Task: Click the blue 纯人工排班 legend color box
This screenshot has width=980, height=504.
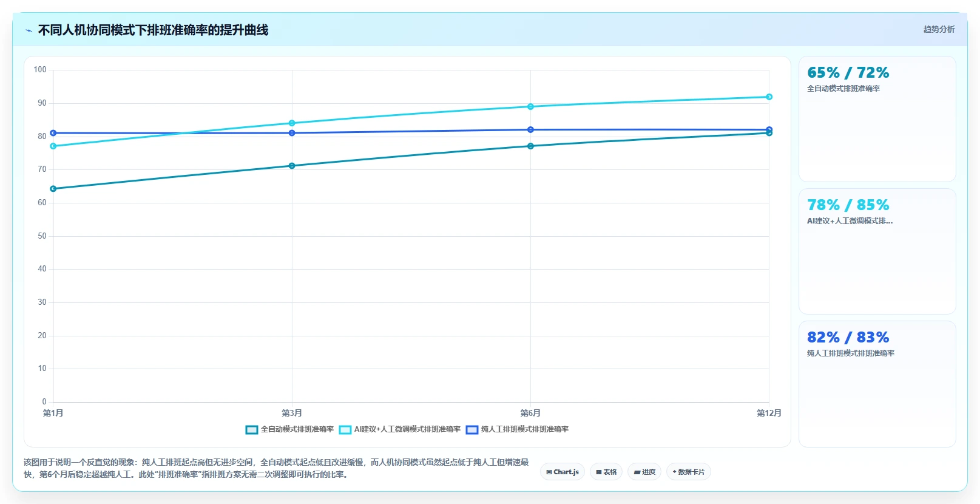Action: (x=472, y=430)
